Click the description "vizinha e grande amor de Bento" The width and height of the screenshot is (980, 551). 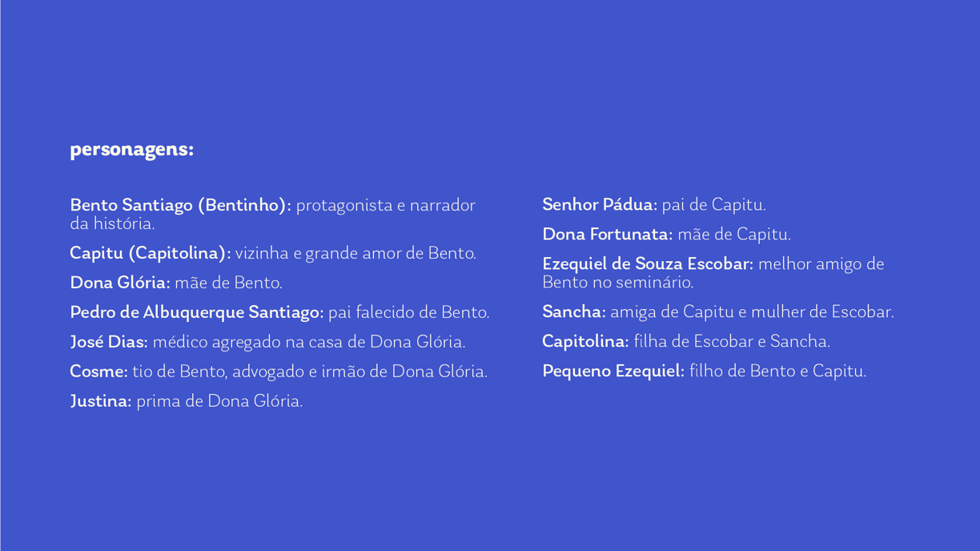point(355,253)
